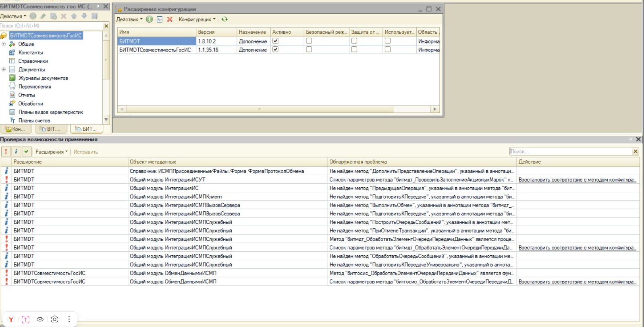
Task: Enable safe mode checkbox for БИТМDT
Action: [309, 41]
